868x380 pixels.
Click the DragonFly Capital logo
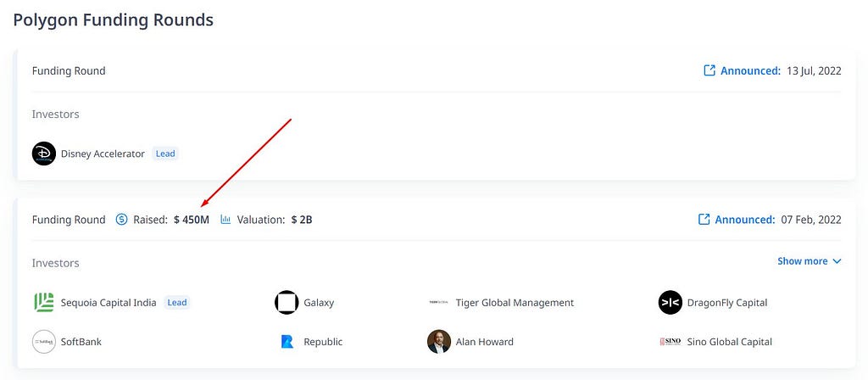pyautogui.click(x=670, y=303)
